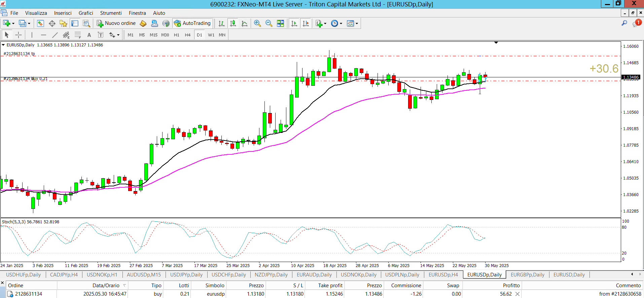Zoom in on the chart

[x=257, y=23]
